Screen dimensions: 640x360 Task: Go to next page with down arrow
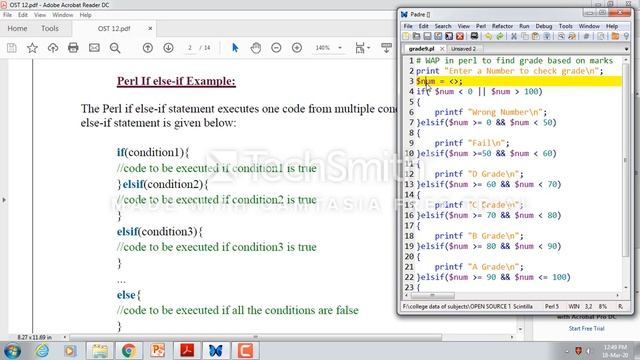[x=168, y=48]
